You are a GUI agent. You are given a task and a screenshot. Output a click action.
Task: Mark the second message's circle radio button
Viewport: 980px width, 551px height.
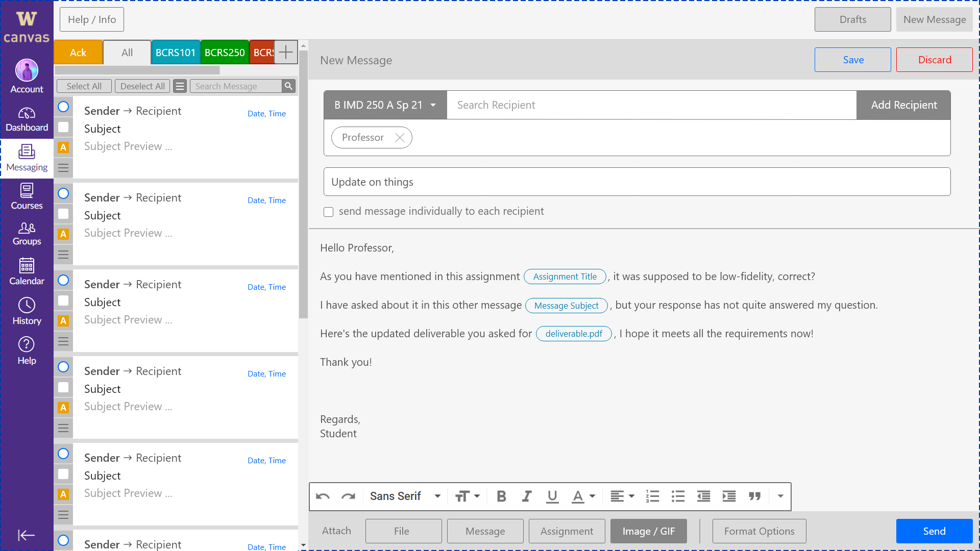click(x=63, y=193)
